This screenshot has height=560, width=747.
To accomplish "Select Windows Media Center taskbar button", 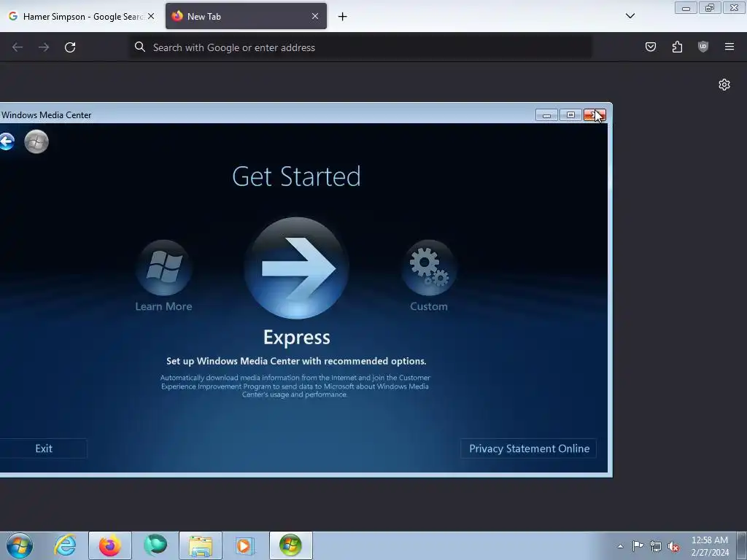I will (x=290, y=545).
